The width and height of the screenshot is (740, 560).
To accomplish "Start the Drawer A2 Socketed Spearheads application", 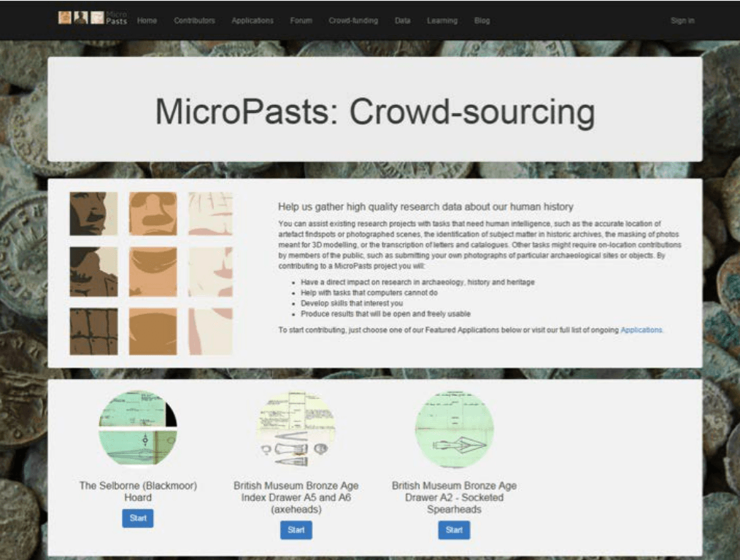I will click(454, 530).
